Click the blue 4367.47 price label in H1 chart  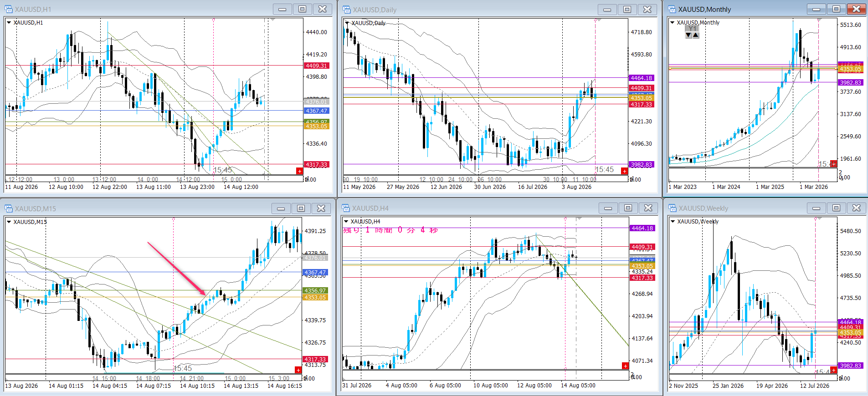(x=316, y=111)
